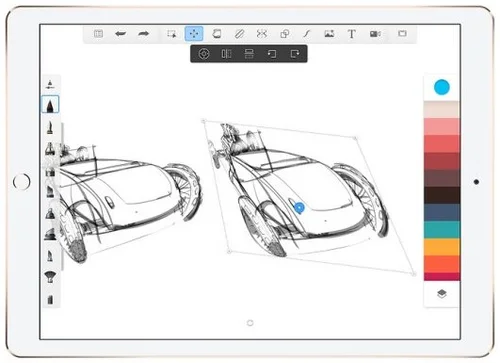Select the dark chocolate brown swatch
Image resolution: width=500 pixels, height=363 pixels.
(x=442, y=195)
